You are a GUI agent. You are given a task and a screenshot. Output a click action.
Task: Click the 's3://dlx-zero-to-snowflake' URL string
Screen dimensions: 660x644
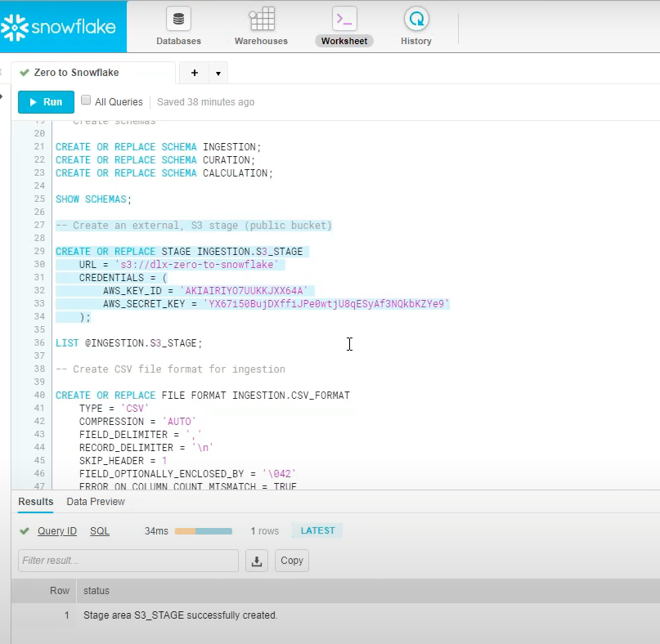tap(196, 265)
